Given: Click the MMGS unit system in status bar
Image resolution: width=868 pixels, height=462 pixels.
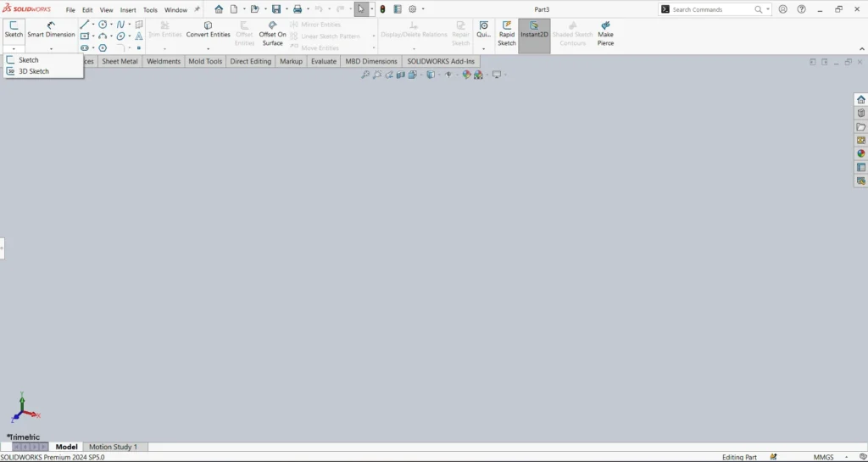Looking at the screenshot, I should pos(823,457).
